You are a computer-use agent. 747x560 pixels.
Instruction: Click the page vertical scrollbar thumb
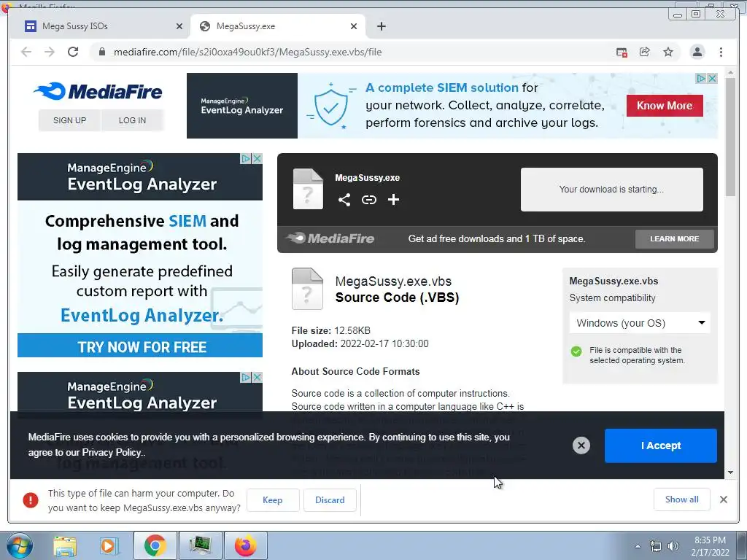(x=730, y=137)
